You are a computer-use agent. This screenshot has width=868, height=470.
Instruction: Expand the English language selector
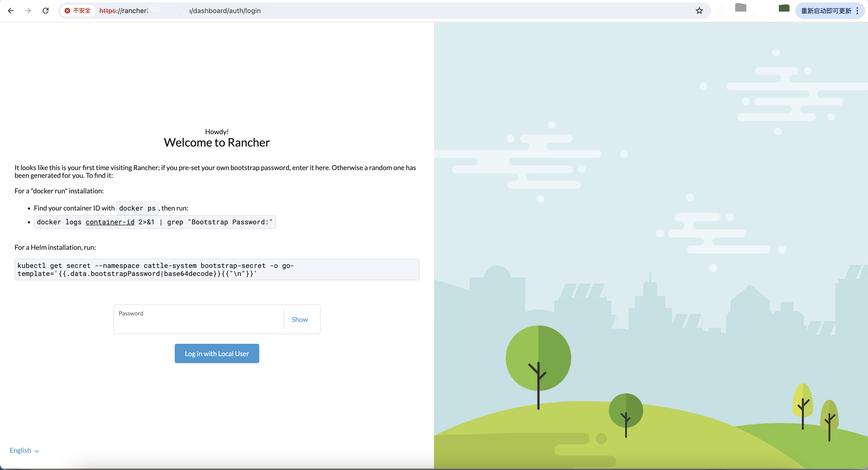tap(21, 450)
